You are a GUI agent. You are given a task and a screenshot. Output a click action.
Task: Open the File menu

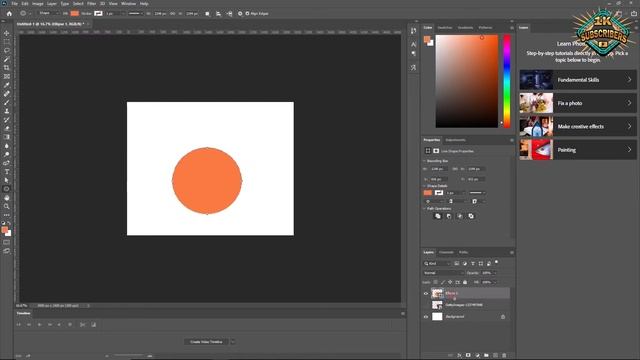tap(14, 4)
